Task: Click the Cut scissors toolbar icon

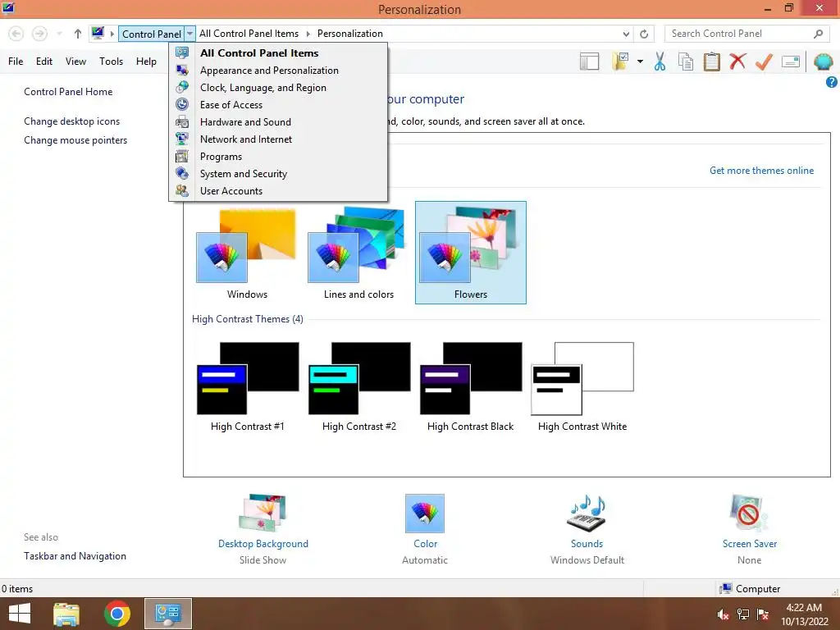Action: coord(660,62)
